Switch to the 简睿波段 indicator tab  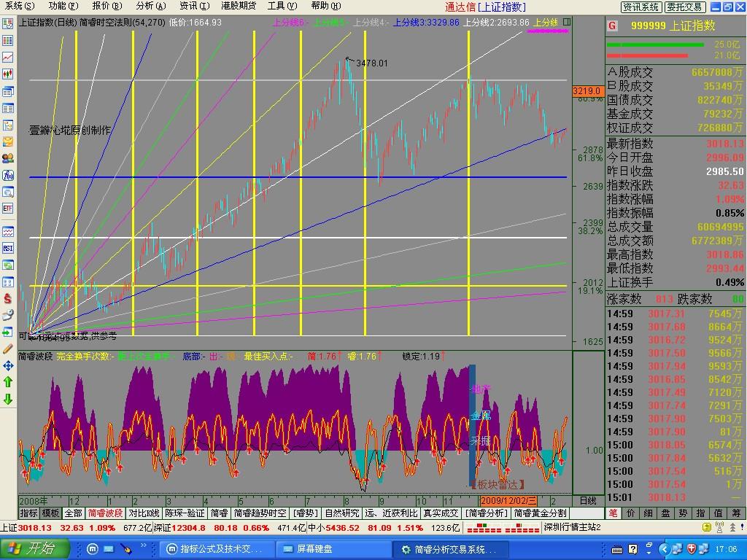click(105, 513)
